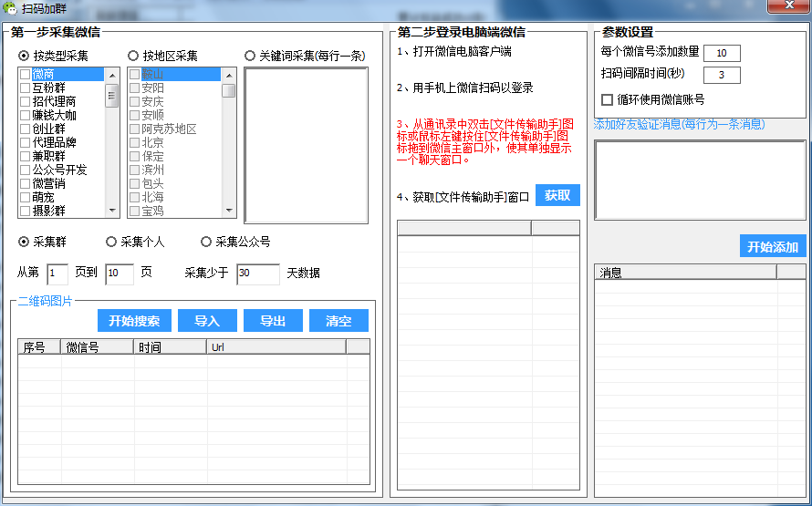
Task: Tick the 赚钱大咖 checkbox
Action: point(25,116)
